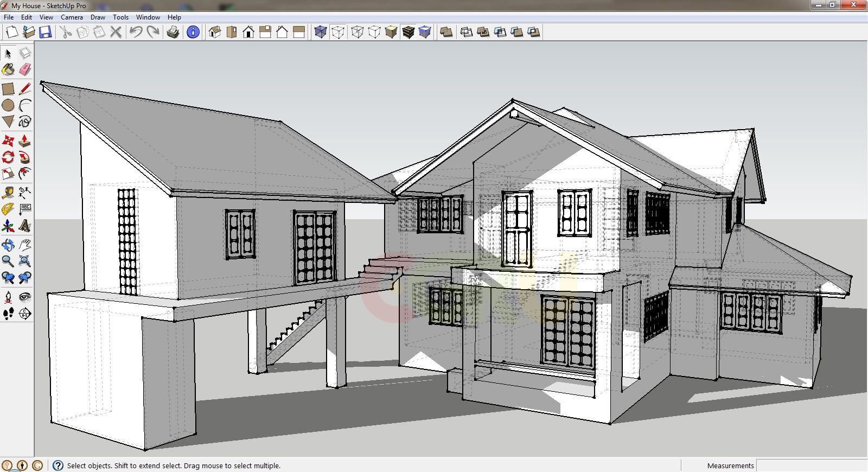Select the Union solid tool
868x472 pixels.
pyautogui.click(x=483, y=32)
